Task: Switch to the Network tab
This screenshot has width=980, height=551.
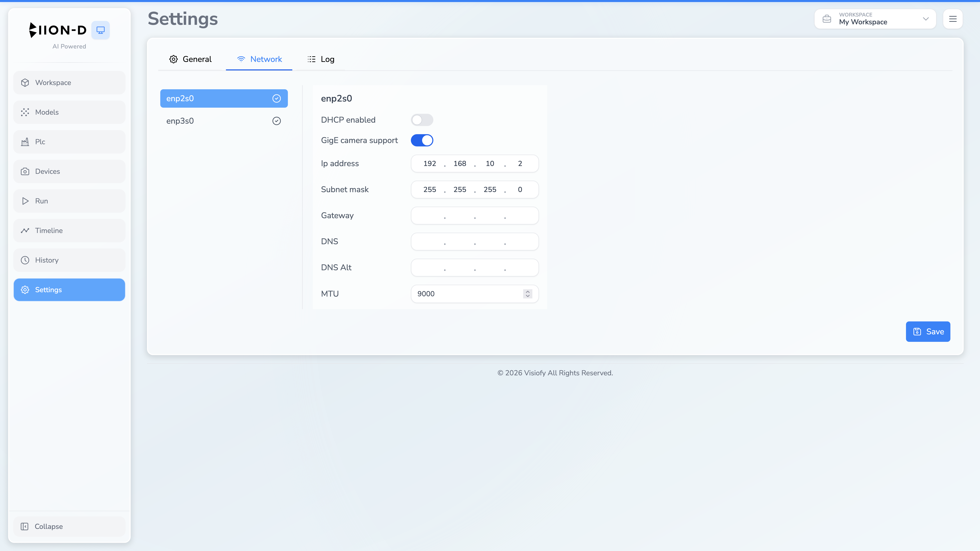Action: tap(259, 59)
